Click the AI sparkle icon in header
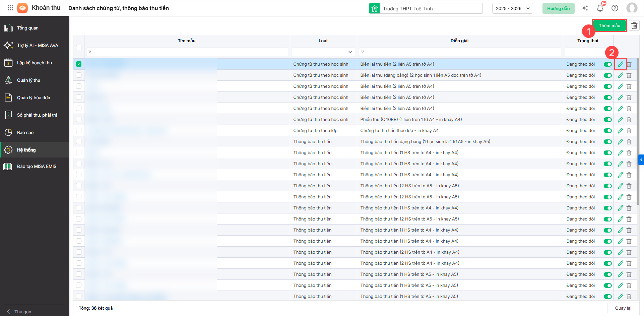Screen dimensions: 644x316 585,8
